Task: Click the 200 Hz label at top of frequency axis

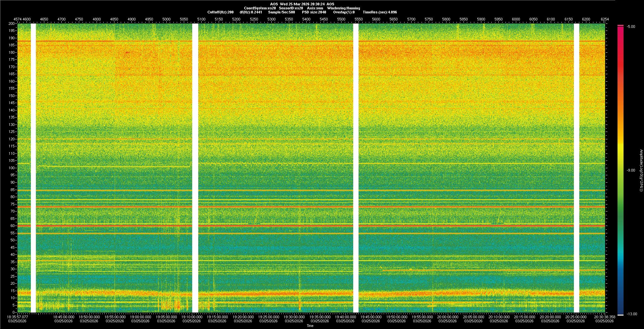Action: coord(11,23)
